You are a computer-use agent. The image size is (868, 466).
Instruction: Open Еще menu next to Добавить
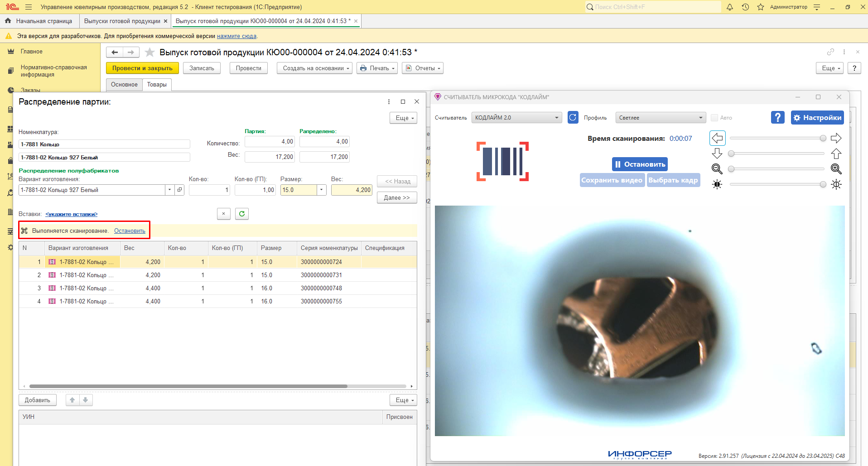[x=403, y=400]
